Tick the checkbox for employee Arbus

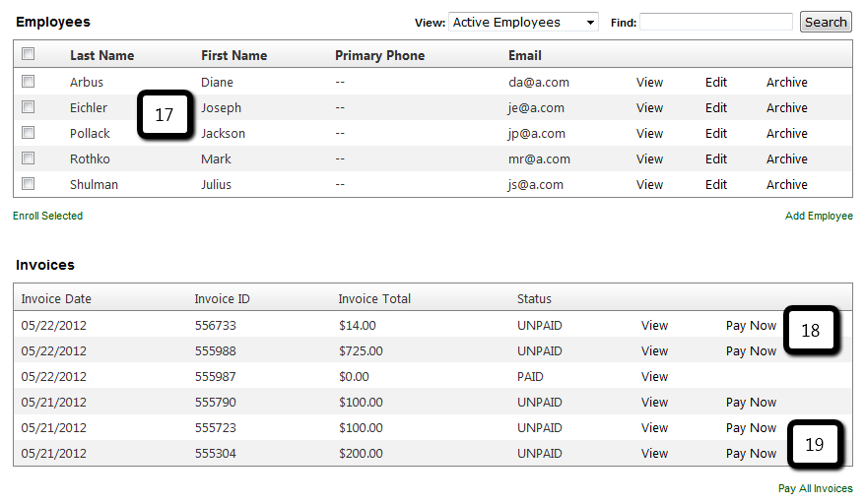pyautogui.click(x=29, y=82)
